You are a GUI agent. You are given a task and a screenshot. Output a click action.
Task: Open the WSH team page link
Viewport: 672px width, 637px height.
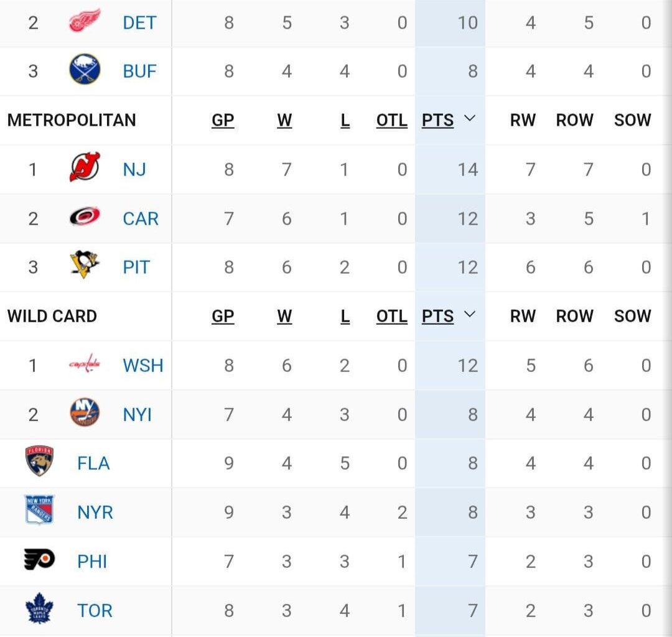(142, 365)
